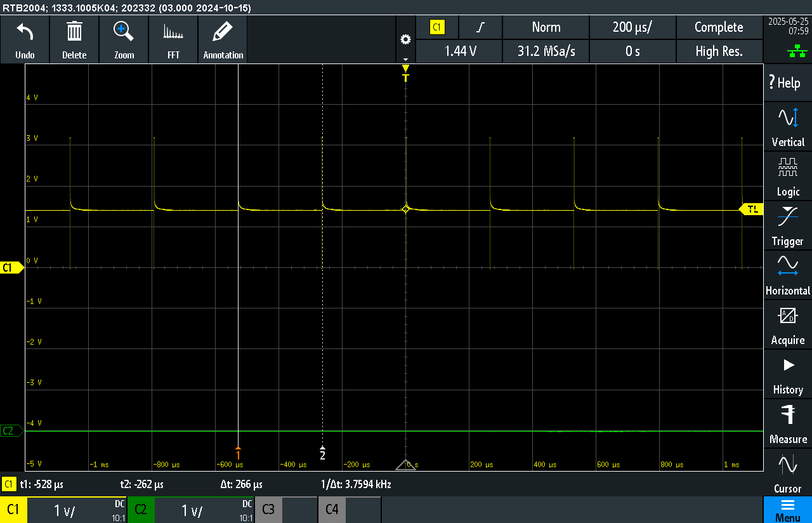Open the Logic analyzer panel

[788, 176]
